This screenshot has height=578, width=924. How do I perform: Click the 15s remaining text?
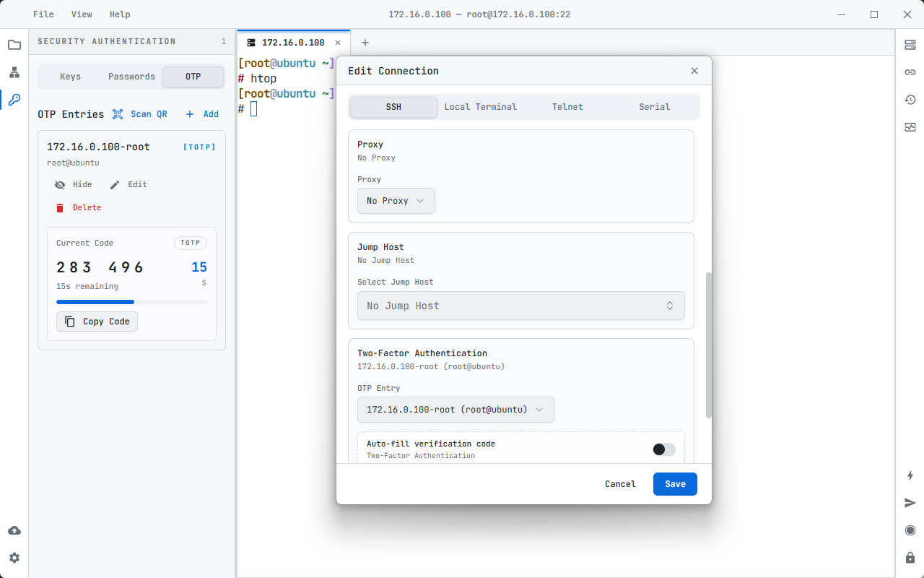click(87, 286)
